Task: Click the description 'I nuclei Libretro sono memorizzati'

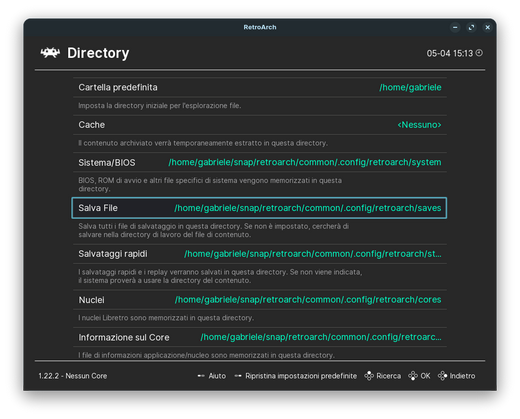Action: tap(166, 318)
